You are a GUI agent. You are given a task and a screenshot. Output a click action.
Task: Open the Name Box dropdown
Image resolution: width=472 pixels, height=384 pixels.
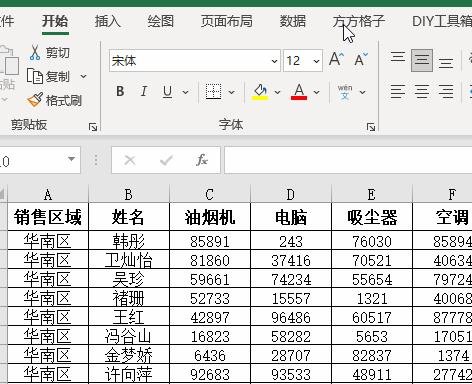(x=71, y=159)
